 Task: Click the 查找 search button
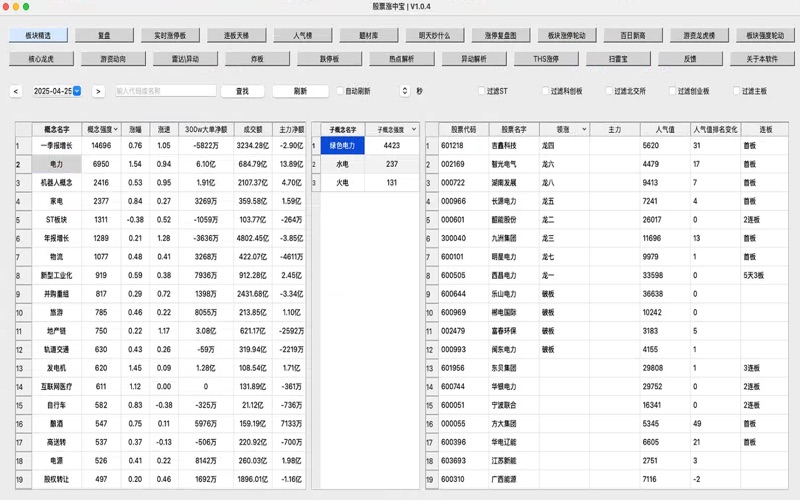click(241, 91)
